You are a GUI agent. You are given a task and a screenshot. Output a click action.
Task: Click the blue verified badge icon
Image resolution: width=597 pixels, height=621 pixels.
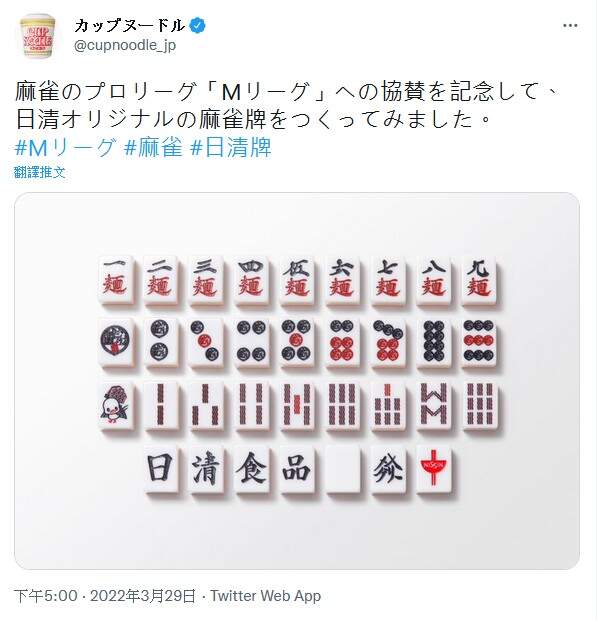[197, 26]
